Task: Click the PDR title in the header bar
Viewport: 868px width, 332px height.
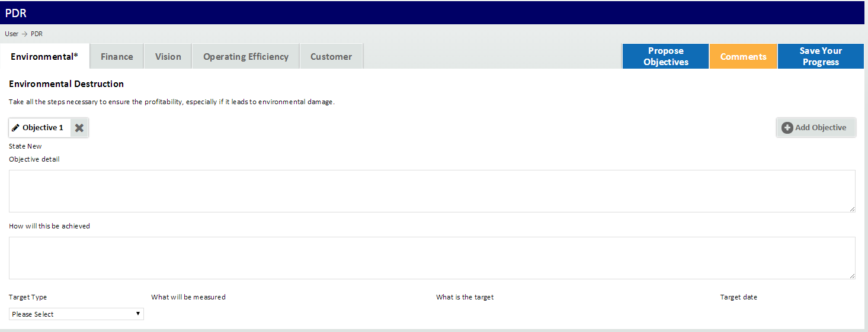Action: click(16, 13)
